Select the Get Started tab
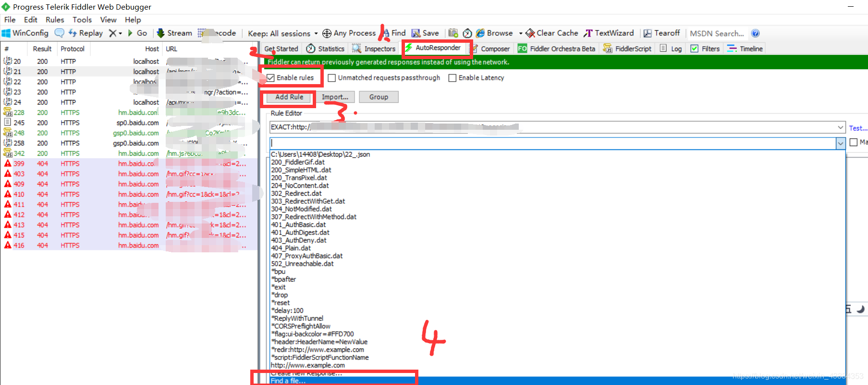 coord(281,49)
